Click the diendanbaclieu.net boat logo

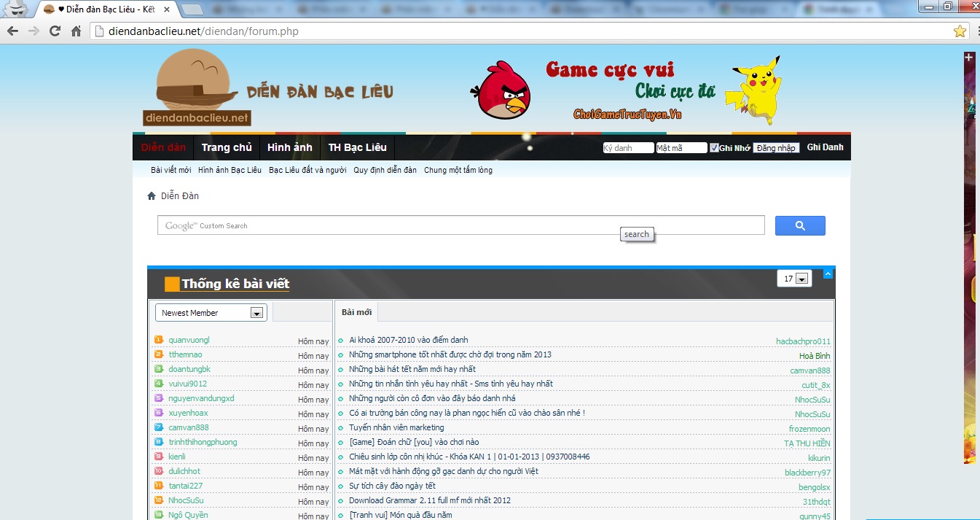(197, 88)
